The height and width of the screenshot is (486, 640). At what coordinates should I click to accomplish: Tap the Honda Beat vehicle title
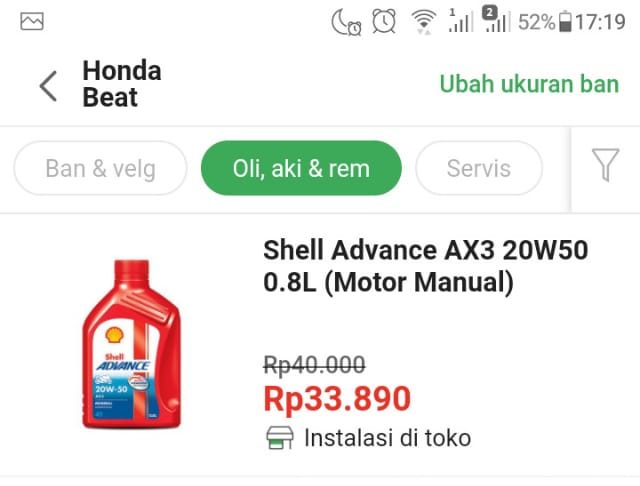pyautogui.click(x=122, y=84)
